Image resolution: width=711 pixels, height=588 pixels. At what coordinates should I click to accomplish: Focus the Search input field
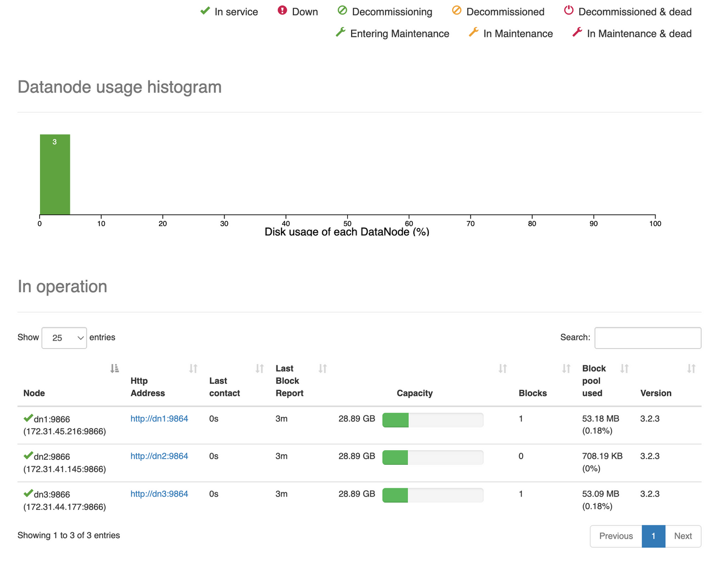[648, 338]
